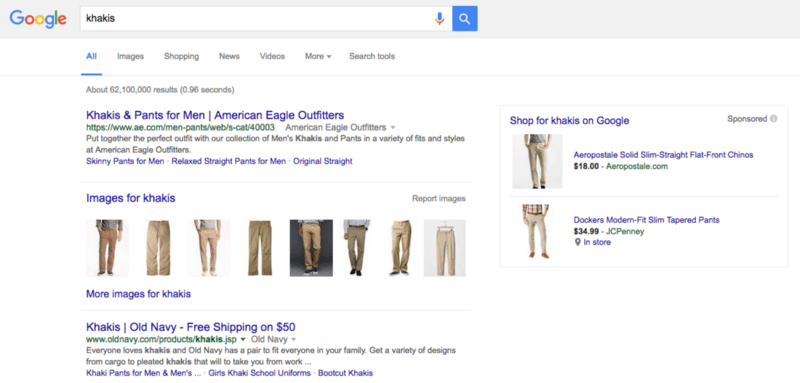Open the Sponsored info icon

773,119
